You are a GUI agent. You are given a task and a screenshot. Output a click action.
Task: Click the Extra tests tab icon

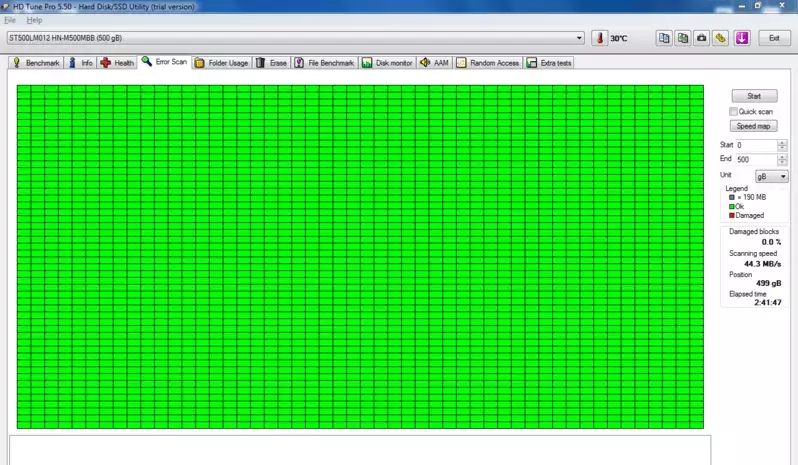tap(531, 63)
